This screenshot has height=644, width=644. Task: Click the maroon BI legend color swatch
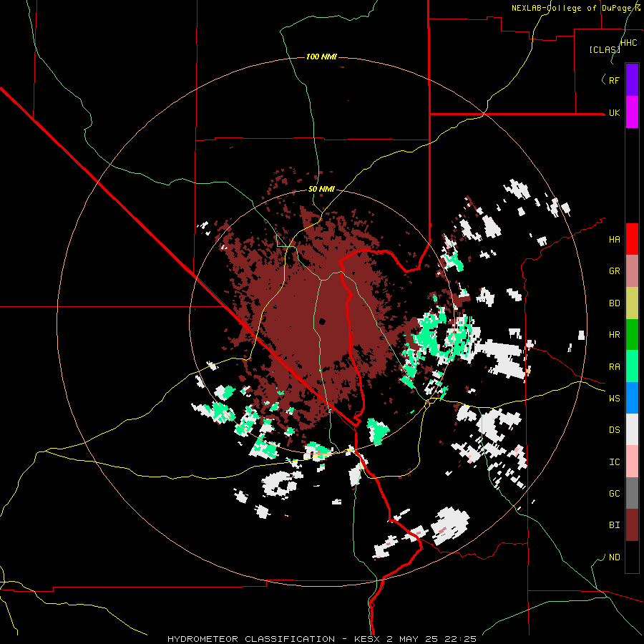click(632, 525)
